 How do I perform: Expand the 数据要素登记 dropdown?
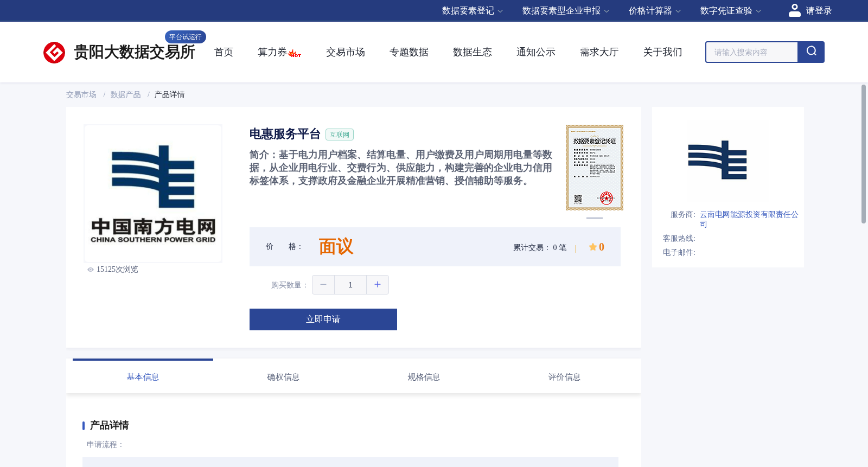(x=472, y=11)
